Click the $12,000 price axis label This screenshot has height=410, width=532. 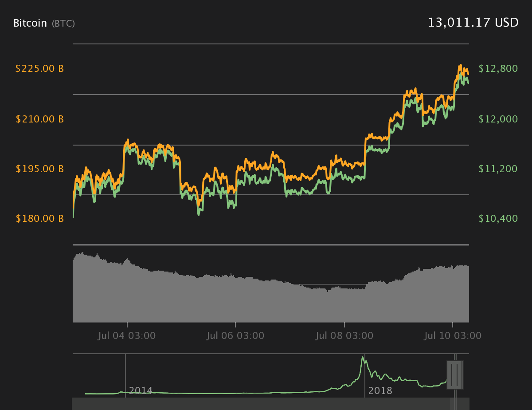point(498,119)
